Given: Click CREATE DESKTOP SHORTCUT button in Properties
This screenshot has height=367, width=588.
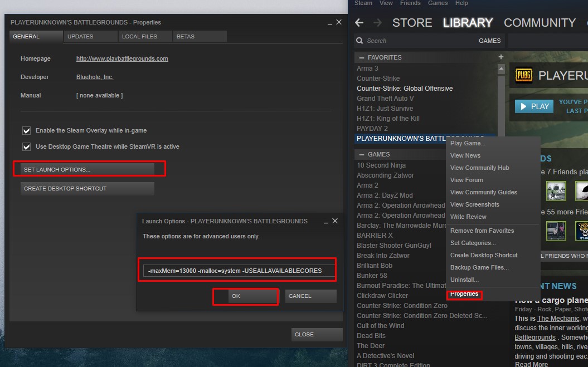Looking at the screenshot, I should click(x=88, y=189).
